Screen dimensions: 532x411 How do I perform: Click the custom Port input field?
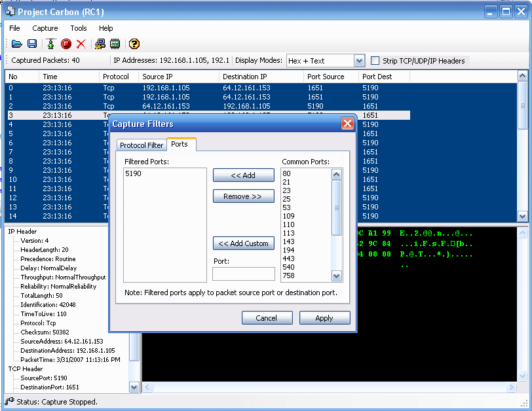(x=243, y=274)
